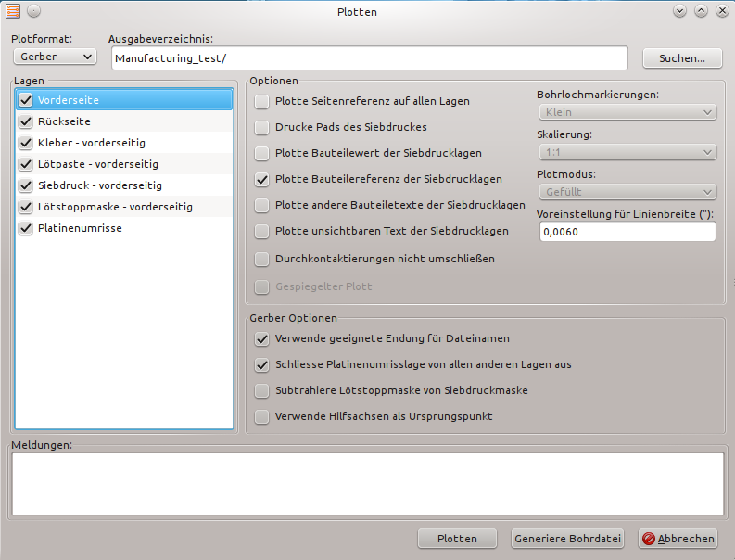
Task: Click the Suchen... browse button
Action: (682, 58)
